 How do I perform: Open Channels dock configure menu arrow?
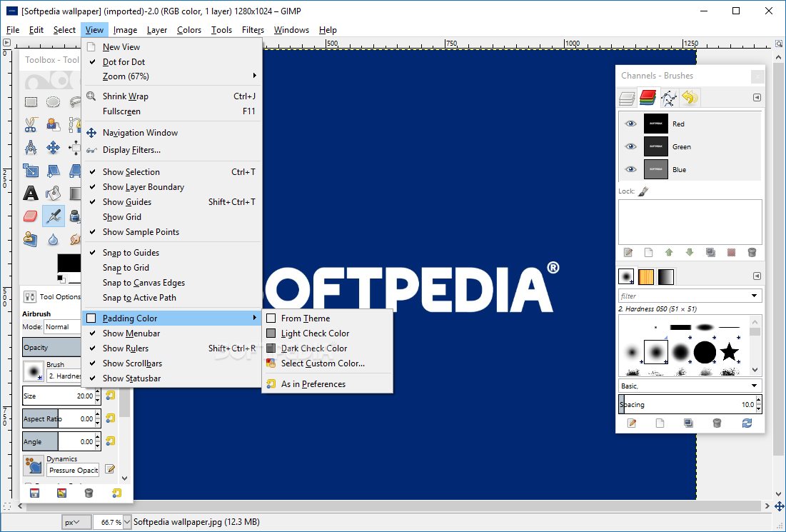757,98
